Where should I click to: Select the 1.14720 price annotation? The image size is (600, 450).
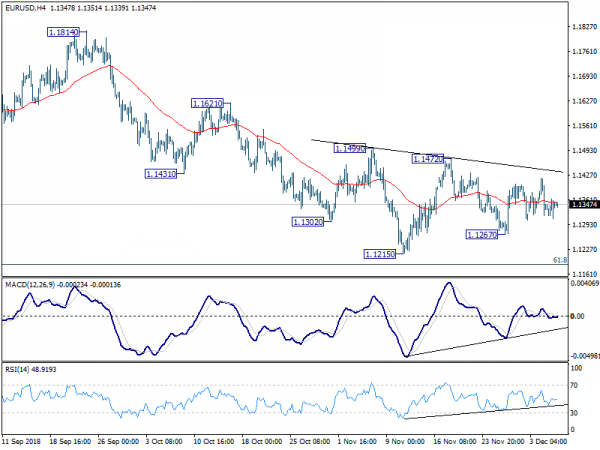tap(427, 158)
